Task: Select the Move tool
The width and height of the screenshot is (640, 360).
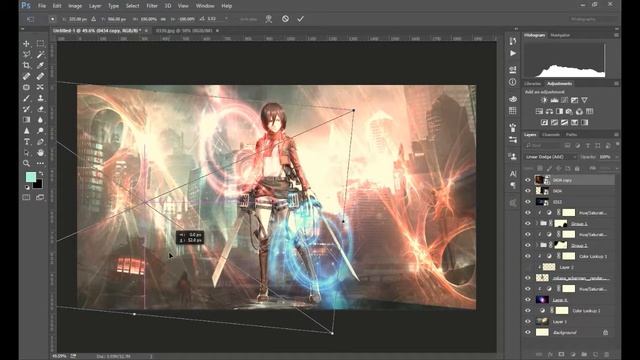Action: (x=27, y=43)
